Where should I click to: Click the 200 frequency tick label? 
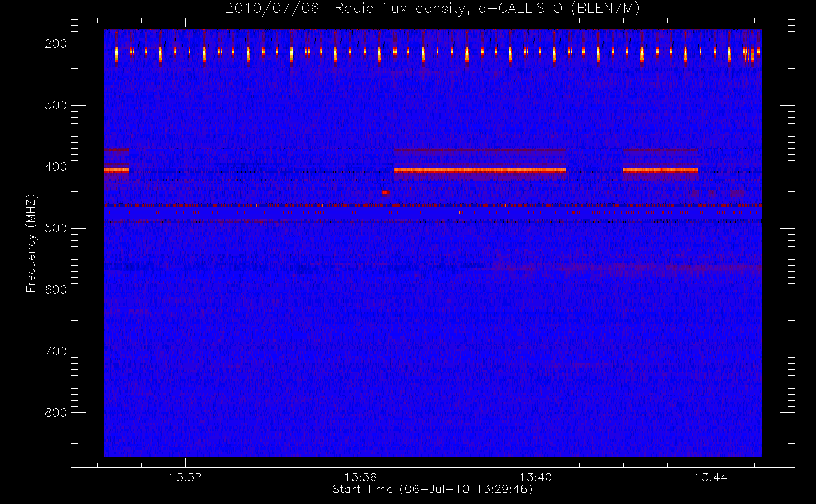pos(56,44)
